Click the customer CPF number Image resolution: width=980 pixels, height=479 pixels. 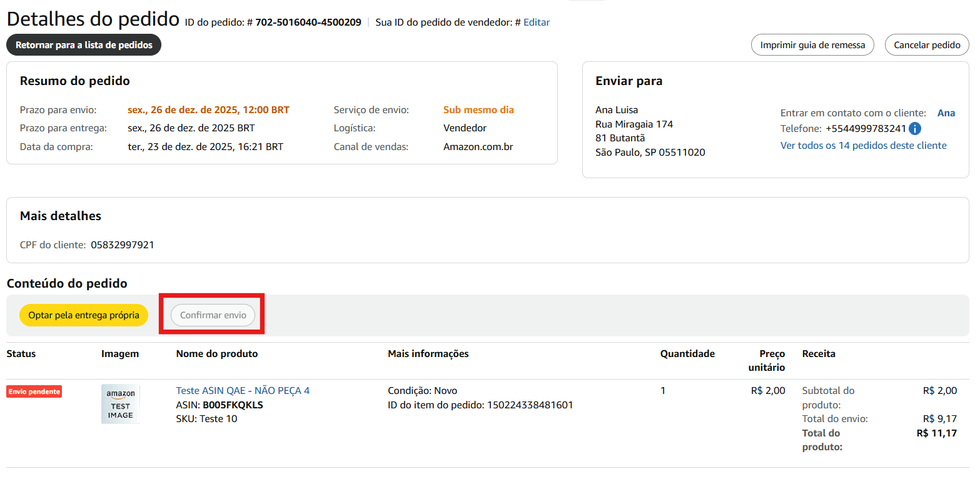(x=123, y=245)
